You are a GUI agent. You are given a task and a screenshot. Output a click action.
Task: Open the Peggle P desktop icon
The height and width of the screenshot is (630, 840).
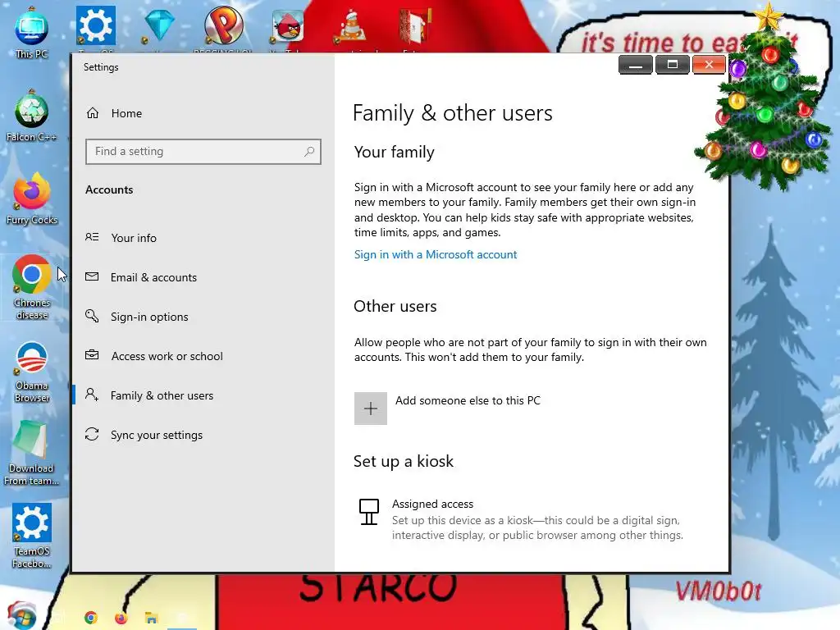224,25
